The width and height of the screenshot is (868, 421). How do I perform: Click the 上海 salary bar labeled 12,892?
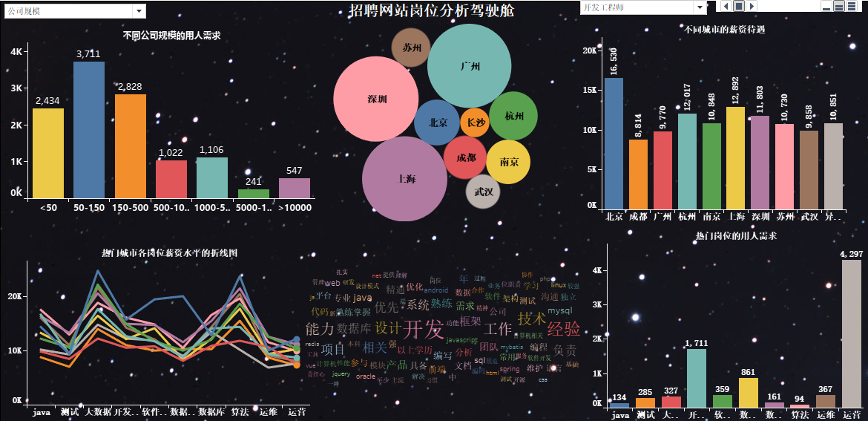point(736,158)
